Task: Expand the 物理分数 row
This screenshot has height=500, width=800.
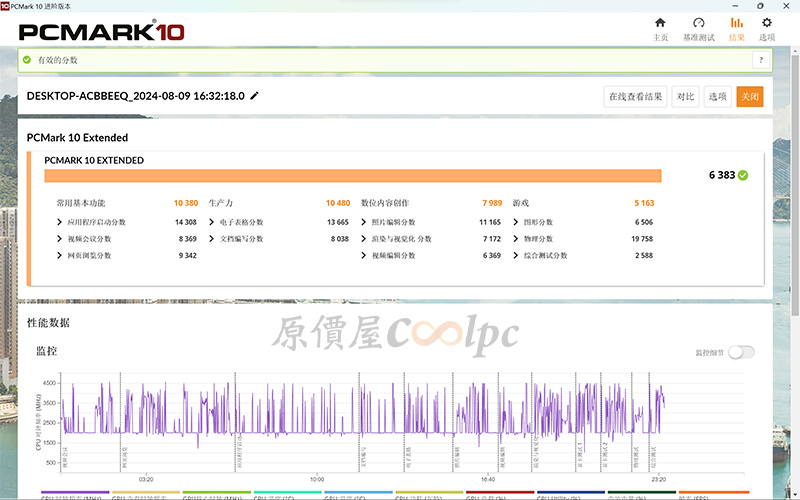Action: point(515,239)
